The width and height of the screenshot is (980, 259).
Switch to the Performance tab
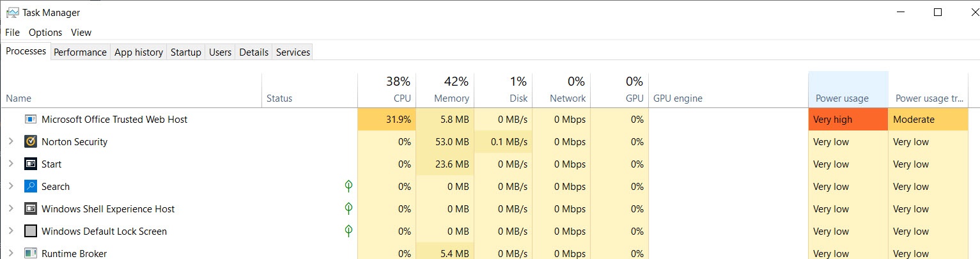coord(80,52)
